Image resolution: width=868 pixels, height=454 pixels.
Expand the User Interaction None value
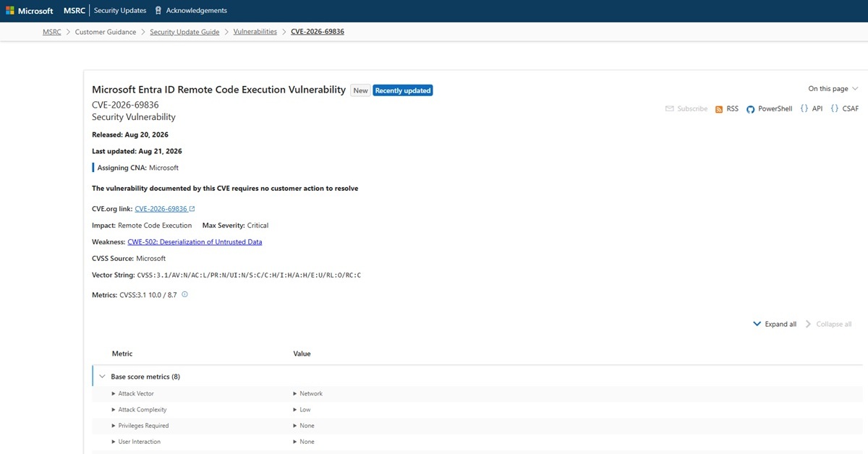tap(304, 442)
